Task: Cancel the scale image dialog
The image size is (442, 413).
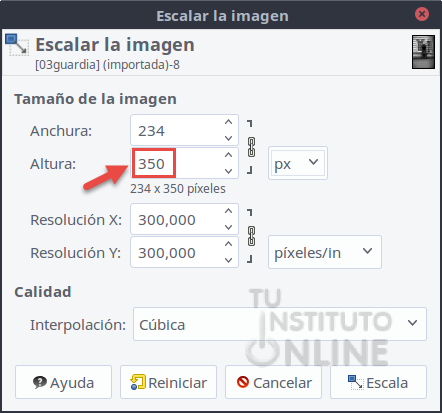Action: (273, 382)
